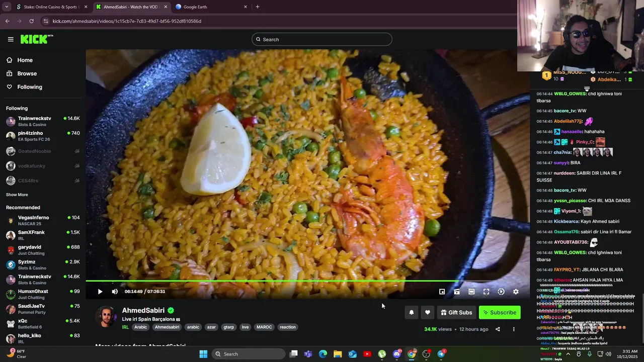Mute the video volume
Viewport: 644px width, 362px height.
[115, 292]
